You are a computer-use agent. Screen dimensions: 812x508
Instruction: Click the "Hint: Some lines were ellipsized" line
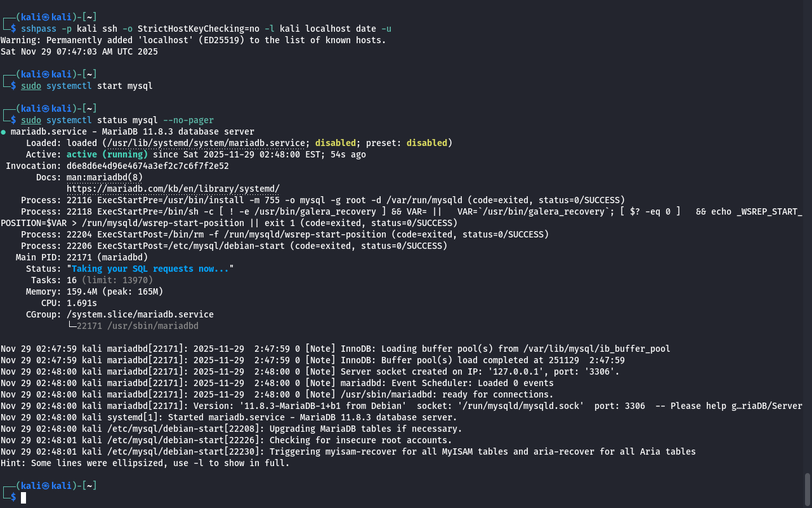click(145, 464)
